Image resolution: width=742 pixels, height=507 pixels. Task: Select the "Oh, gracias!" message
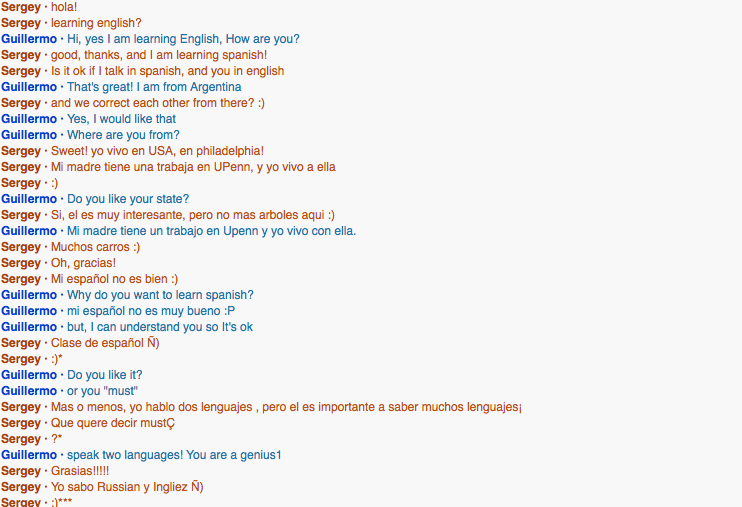click(83, 263)
